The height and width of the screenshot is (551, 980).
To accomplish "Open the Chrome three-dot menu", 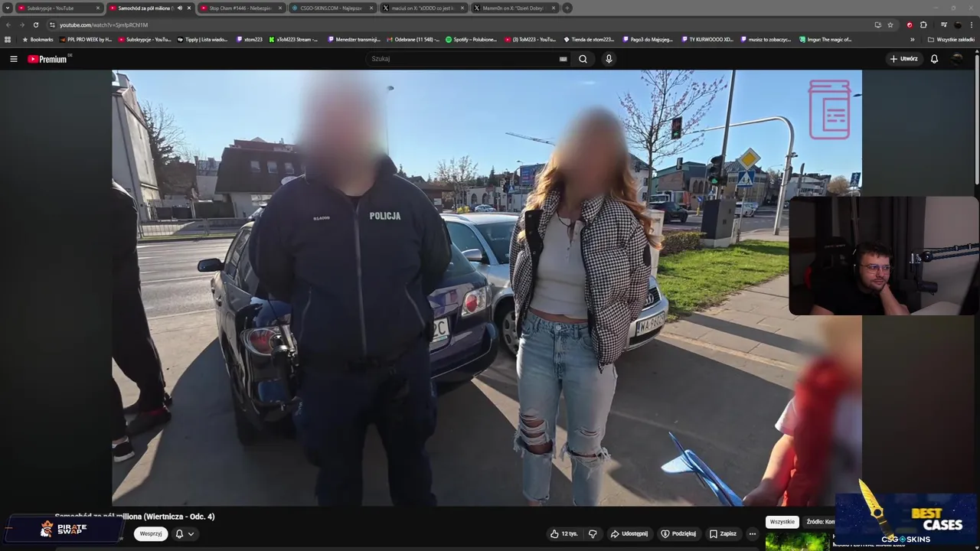I will click(x=972, y=24).
